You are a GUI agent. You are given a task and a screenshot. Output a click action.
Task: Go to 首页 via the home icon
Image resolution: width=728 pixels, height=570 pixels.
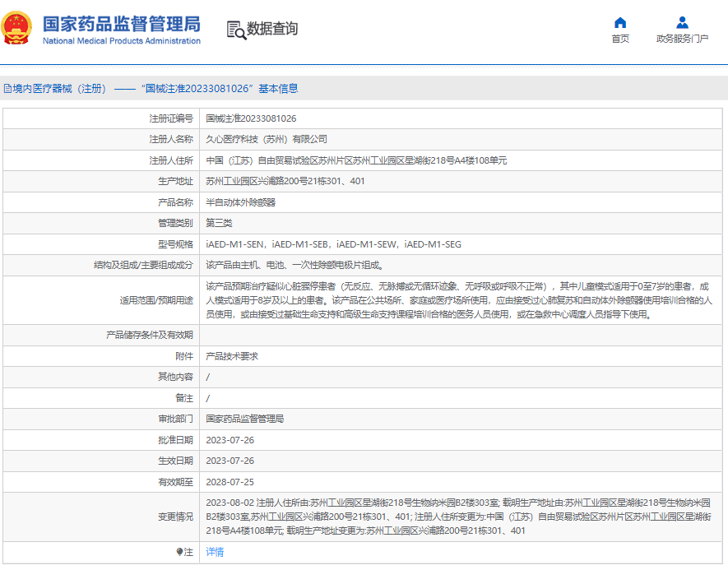(x=620, y=22)
